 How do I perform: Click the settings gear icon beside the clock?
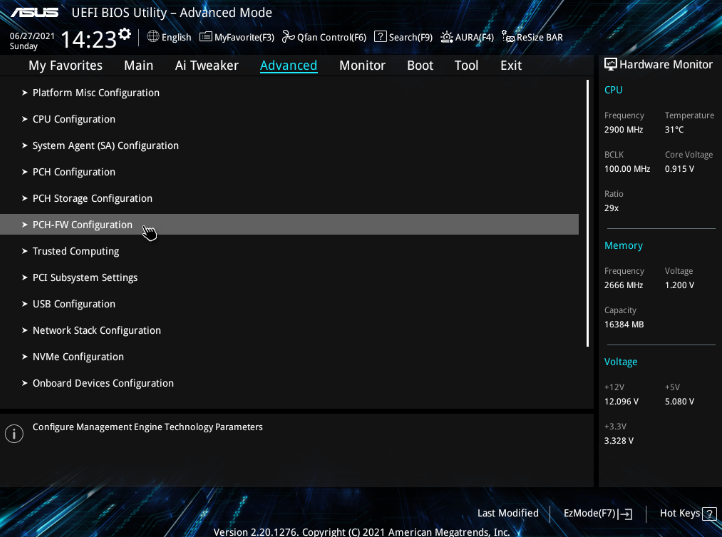coord(124,35)
